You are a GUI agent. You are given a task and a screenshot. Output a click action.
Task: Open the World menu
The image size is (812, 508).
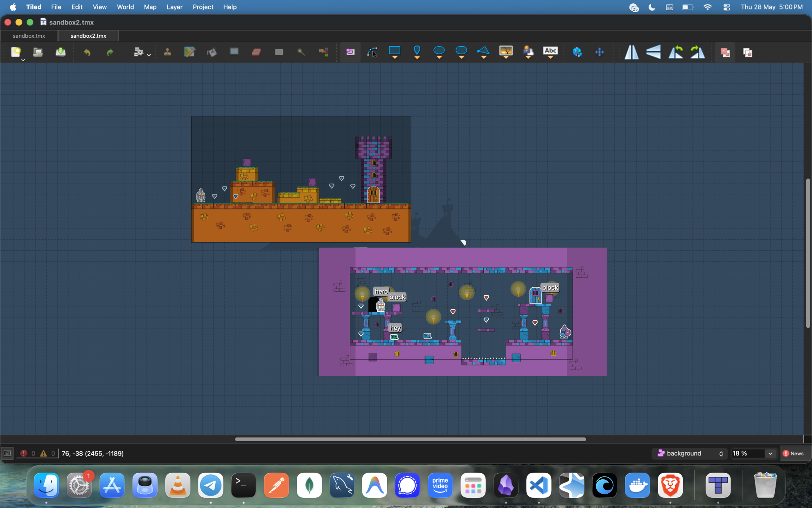(125, 7)
